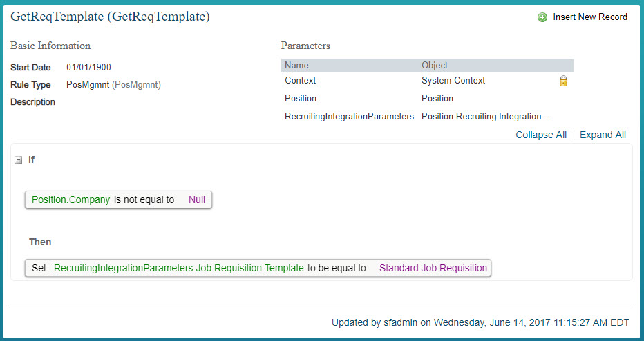644x341 pixels.
Task: Expand All rule sections
Action: pyautogui.click(x=603, y=135)
